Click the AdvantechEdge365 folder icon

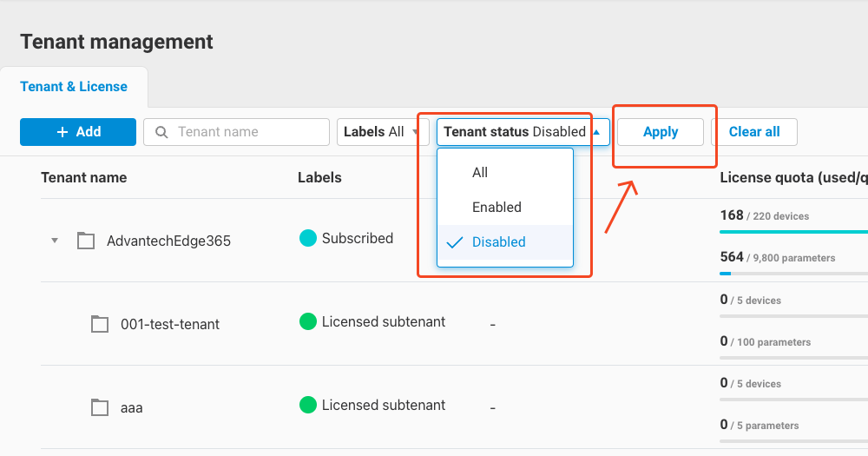point(86,241)
